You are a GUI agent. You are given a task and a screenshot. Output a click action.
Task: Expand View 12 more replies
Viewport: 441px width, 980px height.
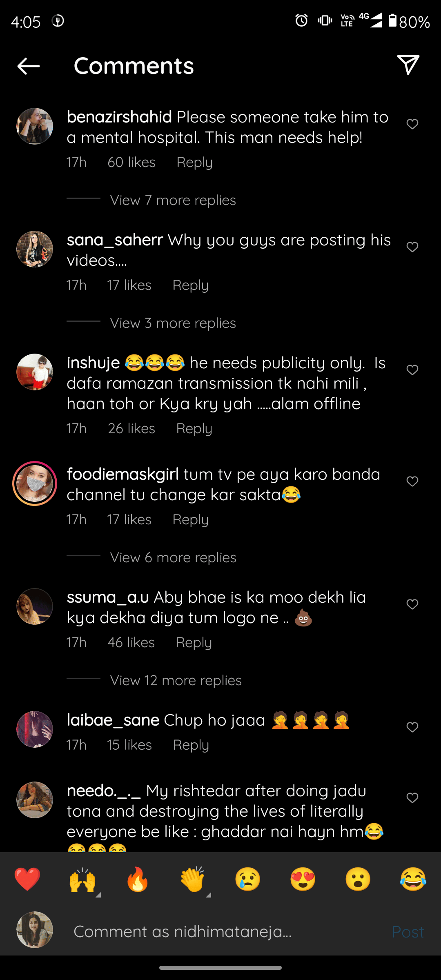[x=176, y=681]
